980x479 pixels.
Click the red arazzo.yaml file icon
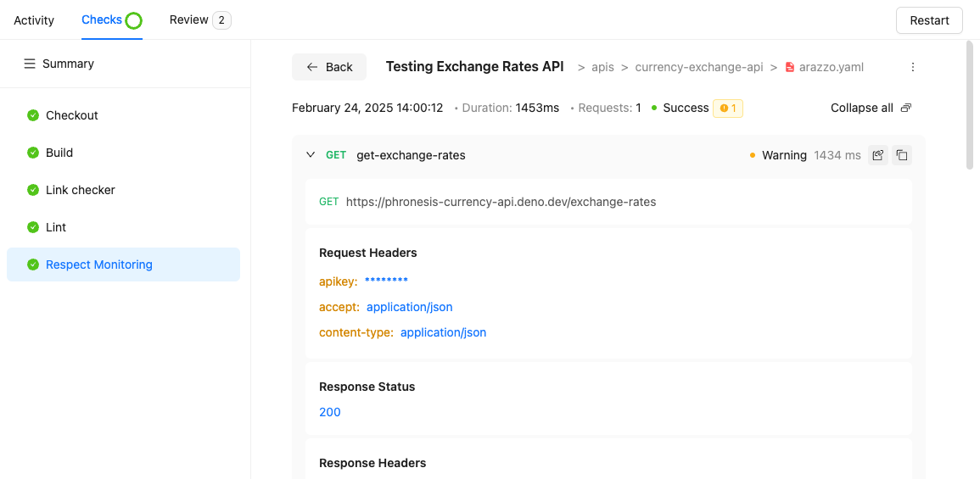[791, 67]
